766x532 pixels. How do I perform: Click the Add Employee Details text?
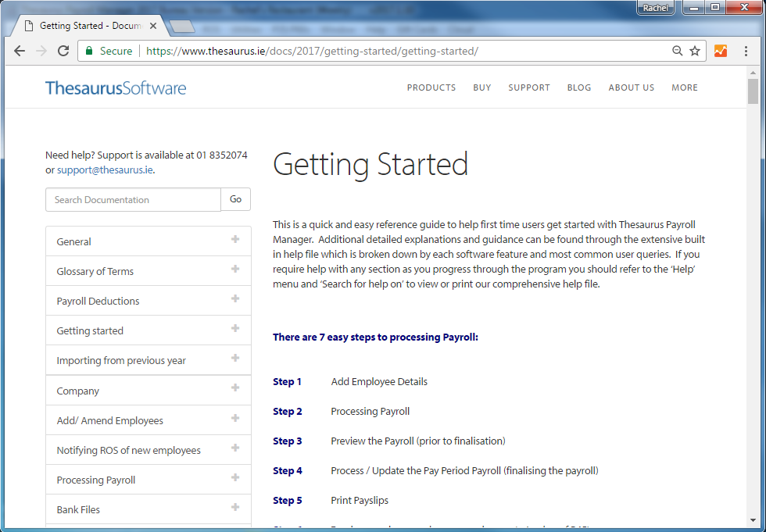pyautogui.click(x=379, y=382)
